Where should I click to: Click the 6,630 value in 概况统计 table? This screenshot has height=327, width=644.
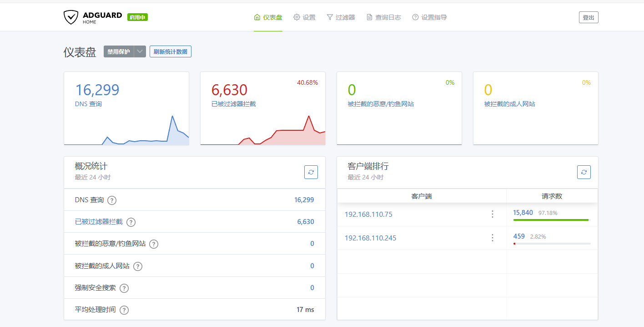click(x=306, y=222)
